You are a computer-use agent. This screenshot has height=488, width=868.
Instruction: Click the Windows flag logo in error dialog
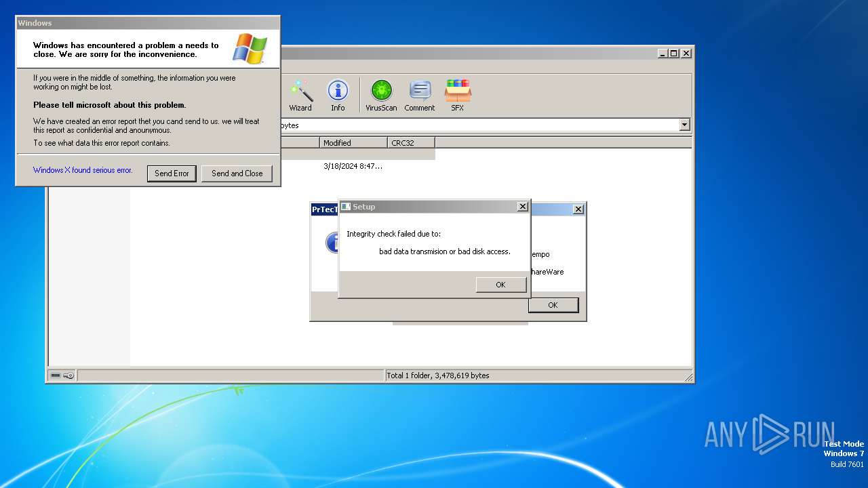(x=250, y=48)
